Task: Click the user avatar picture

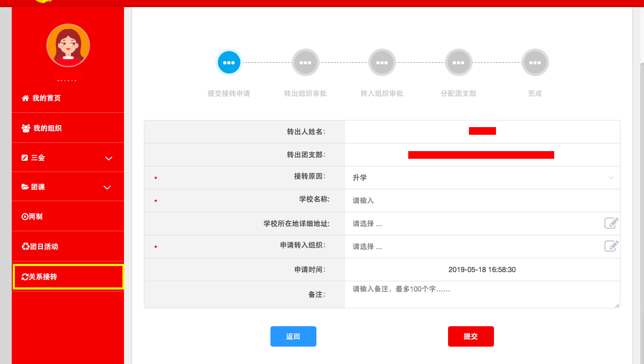Action: click(68, 45)
